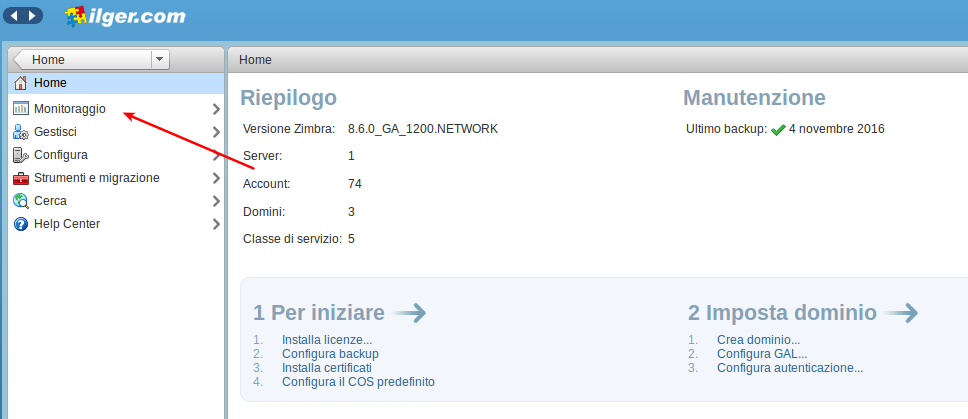Click the Crea dominio... link
The image size is (968, 419).
pos(758,339)
